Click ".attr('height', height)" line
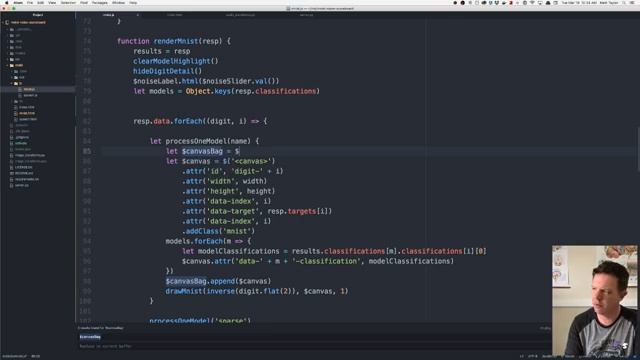The width and height of the screenshot is (640, 360). point(228,191)
